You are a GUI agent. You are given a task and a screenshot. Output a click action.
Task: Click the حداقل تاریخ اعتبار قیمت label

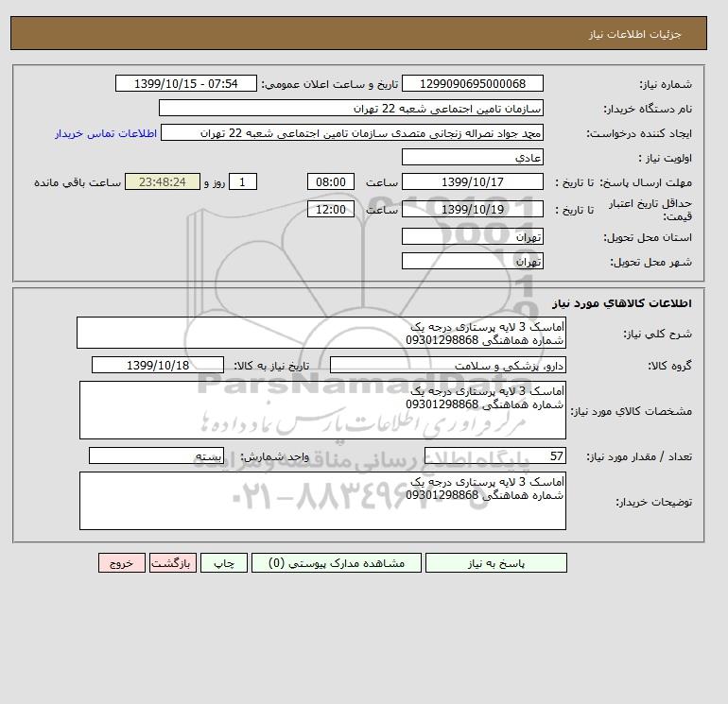click(x=650, y=210)
